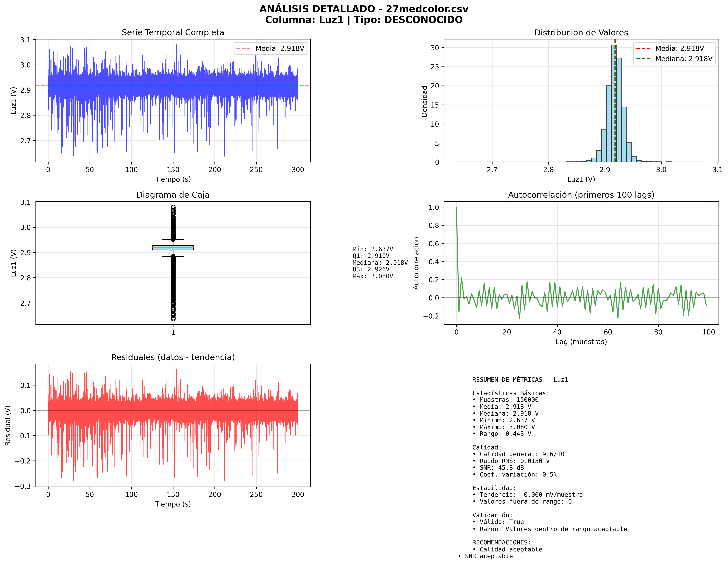Click the 'RESUMEN DE MÉTRICAS - Luz1' heading
728x571 pixels.
pos(520,380)
